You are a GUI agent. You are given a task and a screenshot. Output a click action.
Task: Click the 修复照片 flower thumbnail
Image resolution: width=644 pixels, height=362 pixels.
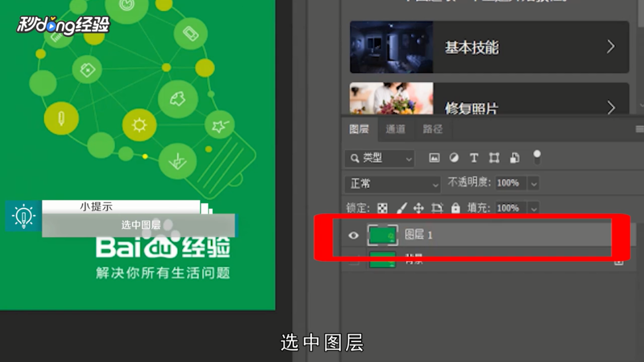coord(391,99)
